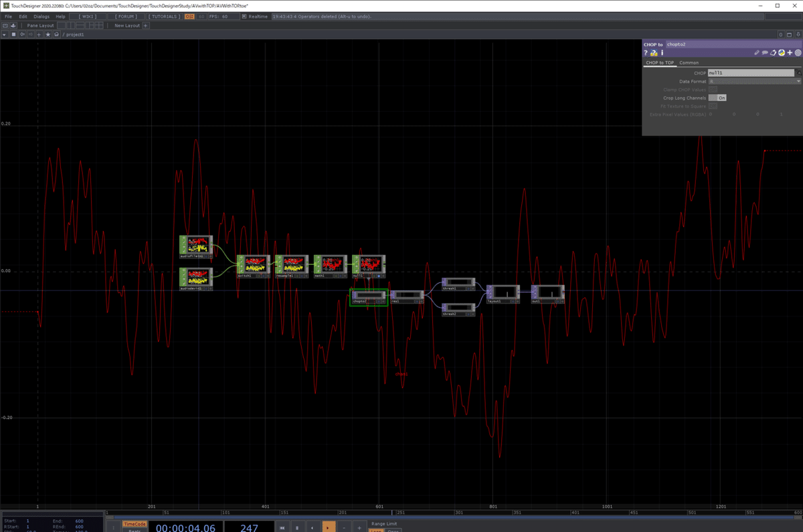The image size is (803, 532).
Task: Open the comment bubble icon
Action: point(765,53)
